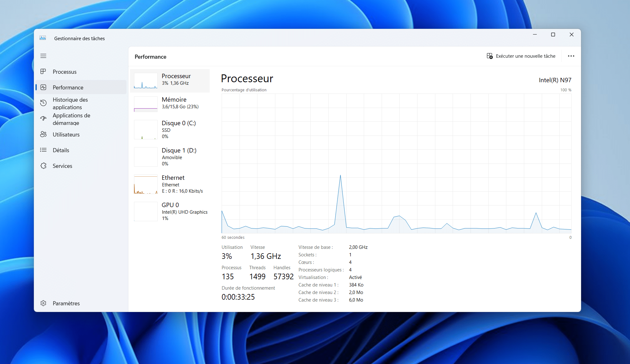
Task: Click the Pourcentage d'utilisation label
Action: click(x=244, y=90)
